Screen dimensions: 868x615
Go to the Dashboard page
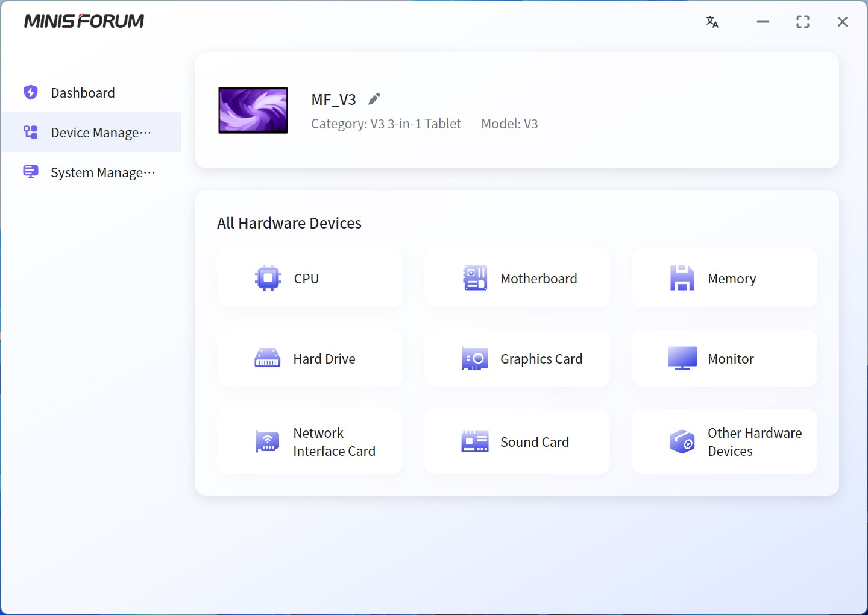83,93
